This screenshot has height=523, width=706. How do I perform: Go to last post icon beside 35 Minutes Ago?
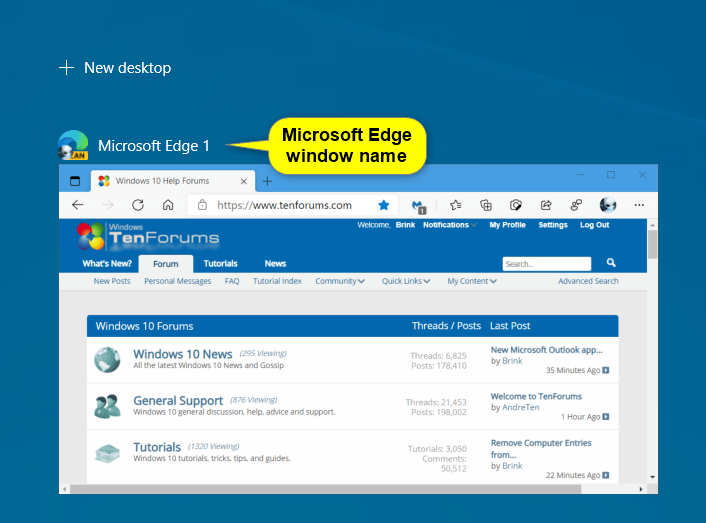pos(606,370)
